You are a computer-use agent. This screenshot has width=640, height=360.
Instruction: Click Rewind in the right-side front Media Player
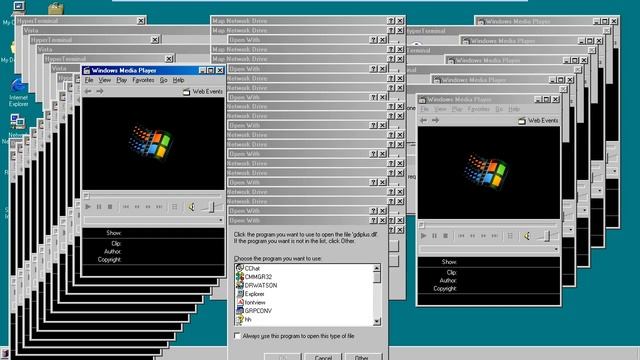click(472, 236)
